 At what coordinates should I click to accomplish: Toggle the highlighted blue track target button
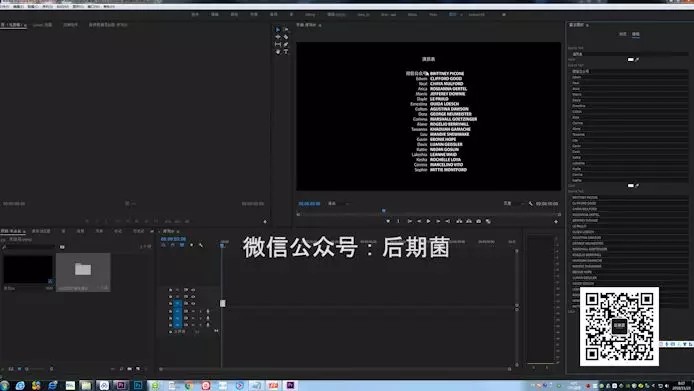coord(177,303)
